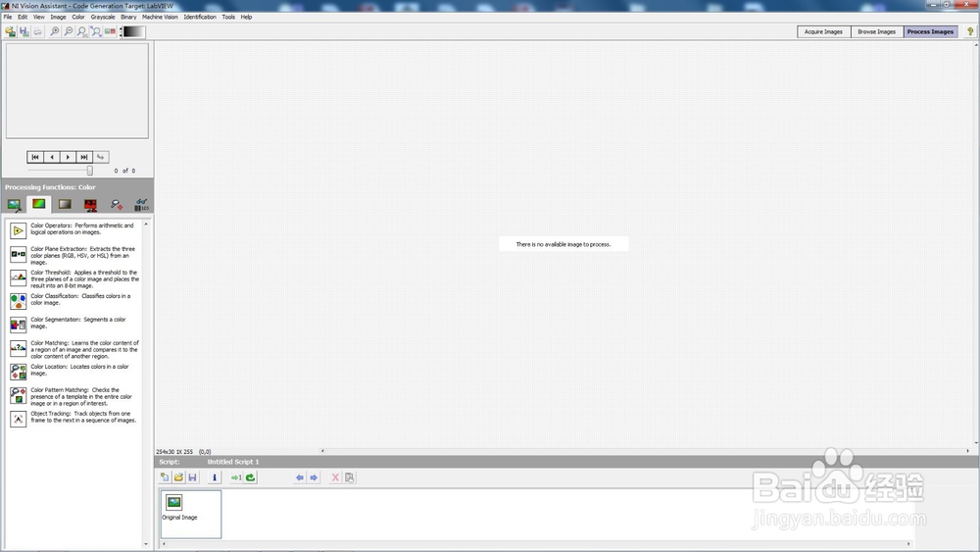The width and height of the screenshot is (980, 552).
Task: Click the blue right arrow script icon
Action: (x=314, y=477)
